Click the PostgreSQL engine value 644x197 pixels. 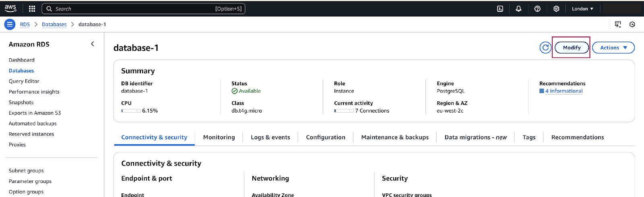[x=451, y=91]
